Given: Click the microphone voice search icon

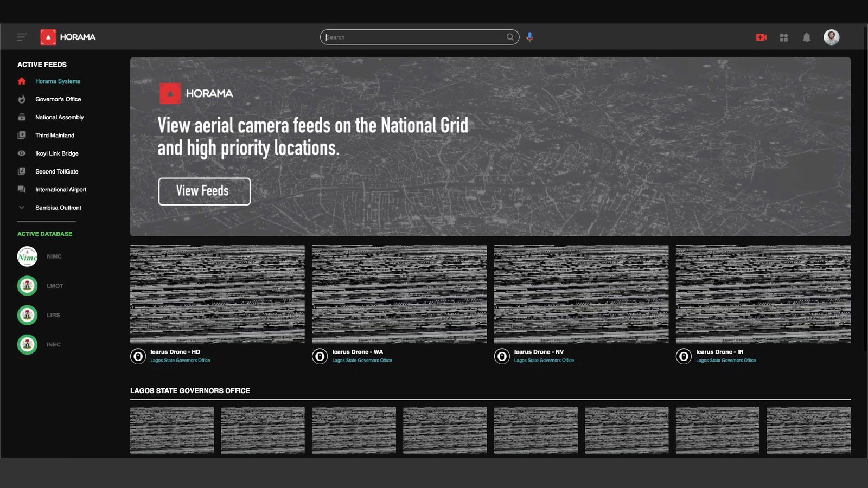Looking at the screenshot, I should 529,37.
